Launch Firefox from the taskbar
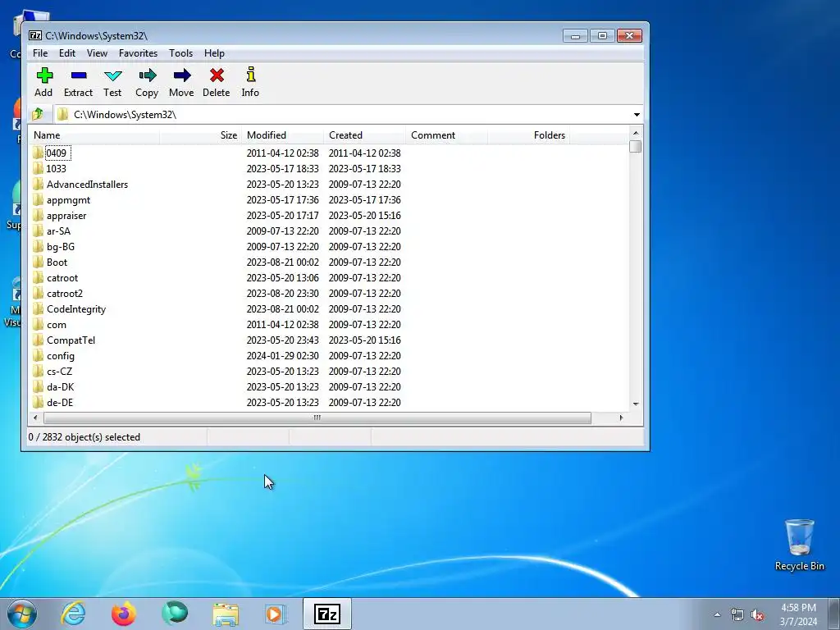The image size is (840, 630). coord(124,614)
